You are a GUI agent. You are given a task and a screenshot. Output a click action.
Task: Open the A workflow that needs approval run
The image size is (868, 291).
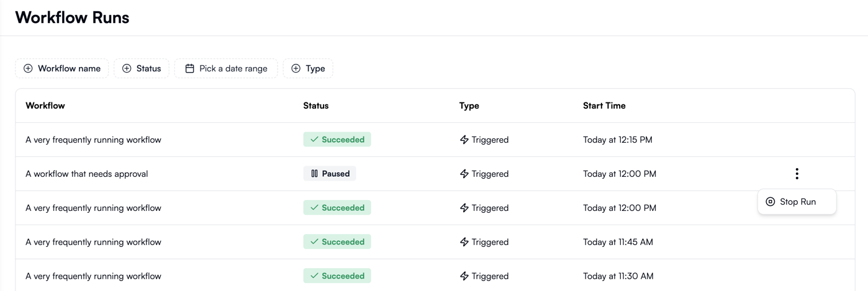pos(435,174)
